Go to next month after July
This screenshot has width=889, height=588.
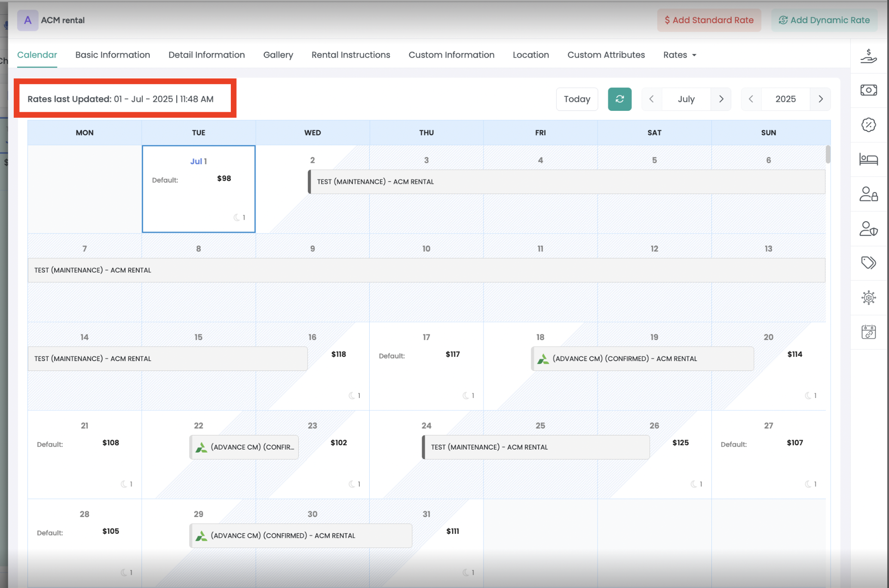tap(721, 99)
